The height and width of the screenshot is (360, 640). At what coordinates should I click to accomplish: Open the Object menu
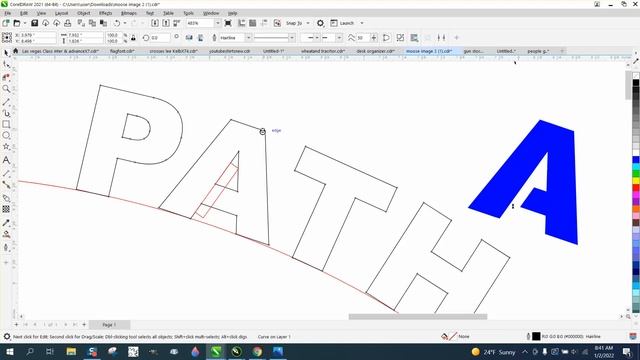coord(83,13)
